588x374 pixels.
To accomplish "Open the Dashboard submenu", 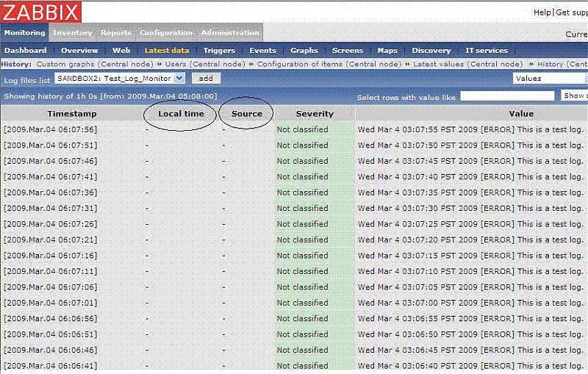I will pyautogui.click(x=26, y=50).
